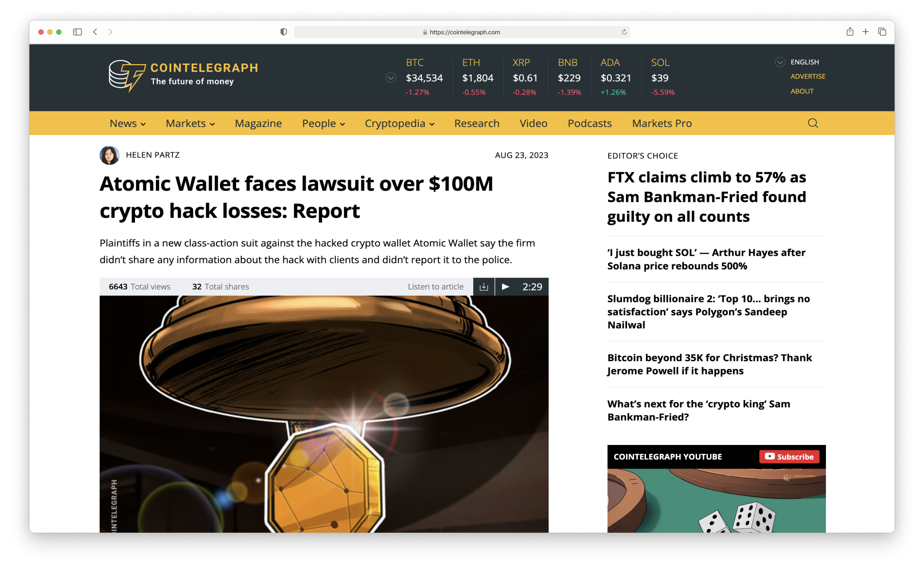
Task: Open the Safari share menu
Action: pyautogui.click(x=850, y=32)
